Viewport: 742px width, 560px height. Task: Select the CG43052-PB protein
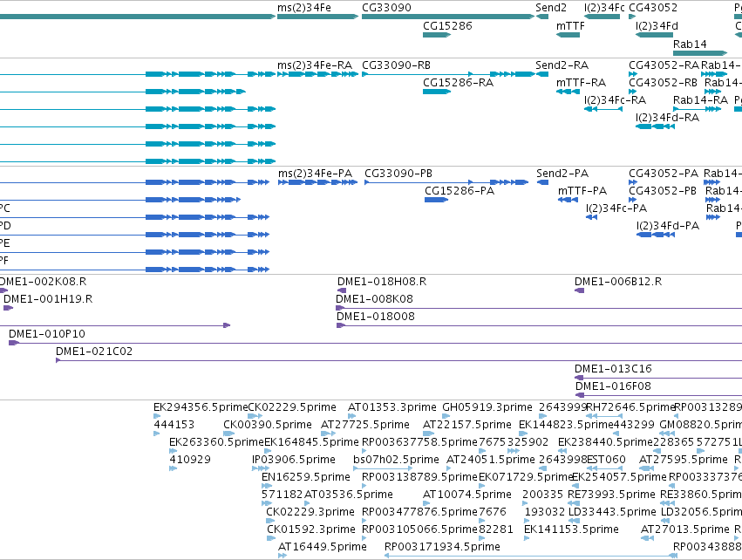[632, 200]
